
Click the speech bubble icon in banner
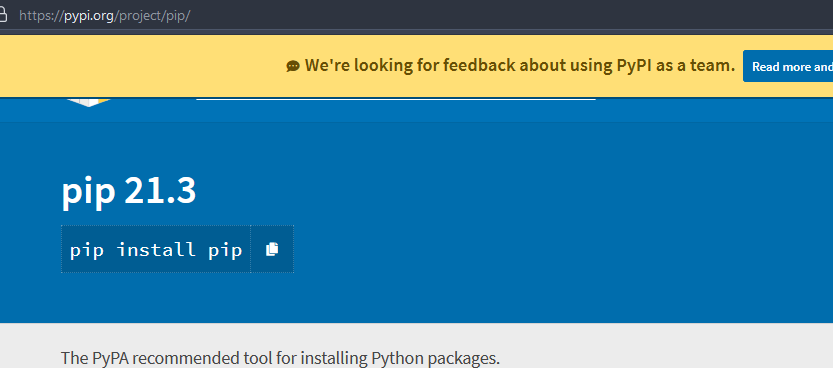click(293, 66)
